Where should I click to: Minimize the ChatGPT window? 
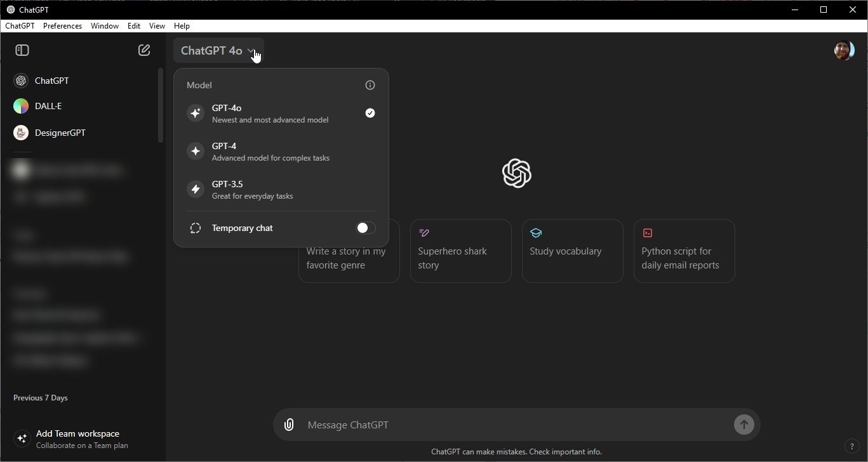[795, 10]
